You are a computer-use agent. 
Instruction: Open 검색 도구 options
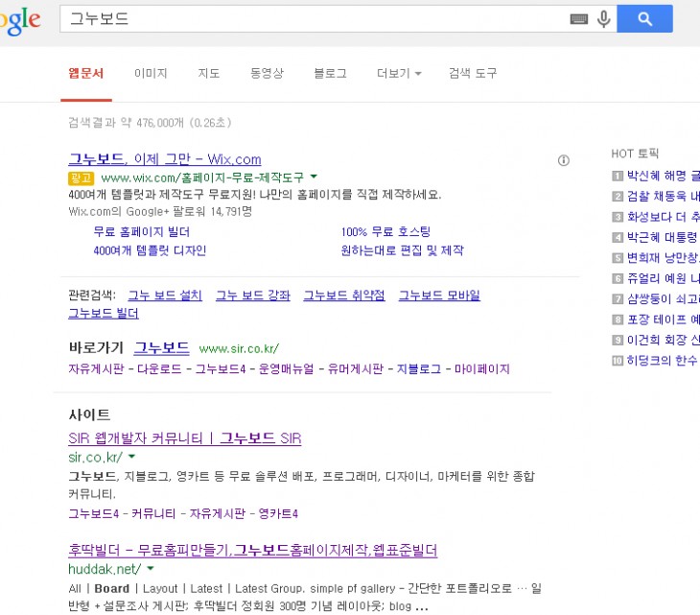[473, 73]
